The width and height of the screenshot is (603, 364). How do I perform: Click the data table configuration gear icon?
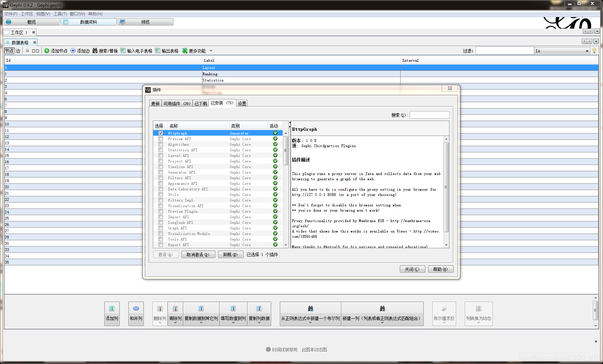pyautogui.click(x=27, y=51)
